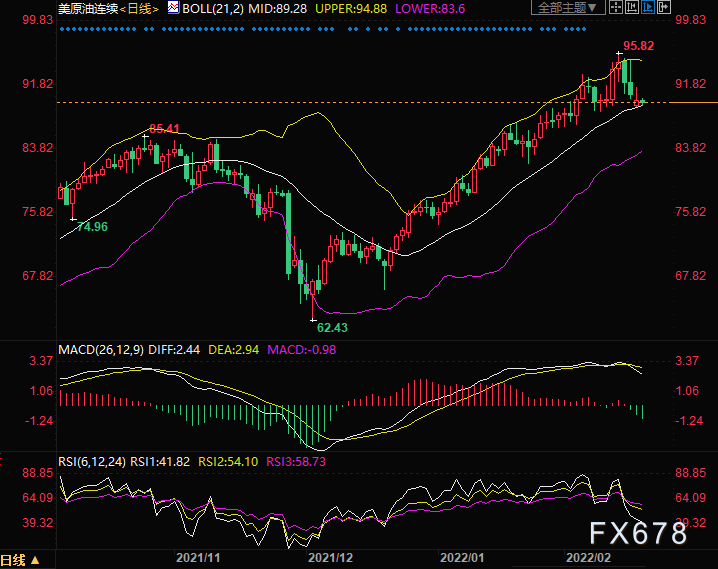Screen dimensions: 718x569
Task: Click the crosshair cursor icon
Action: 616,7
